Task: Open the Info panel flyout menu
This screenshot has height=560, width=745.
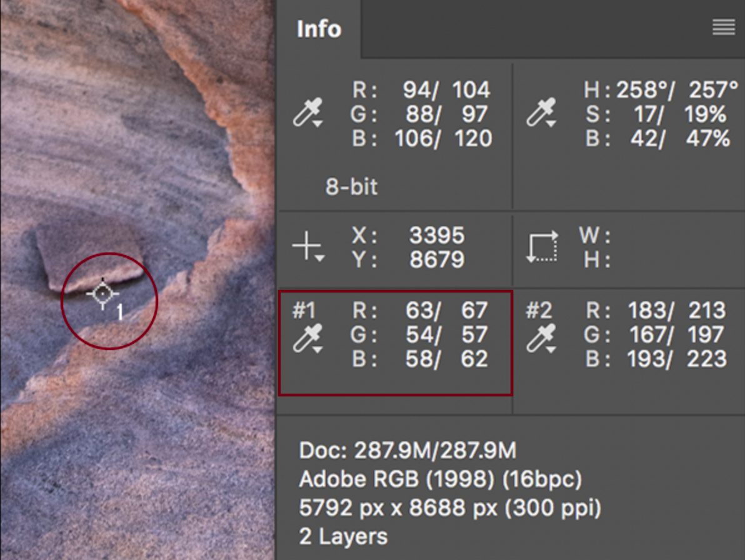Action: 723,27
